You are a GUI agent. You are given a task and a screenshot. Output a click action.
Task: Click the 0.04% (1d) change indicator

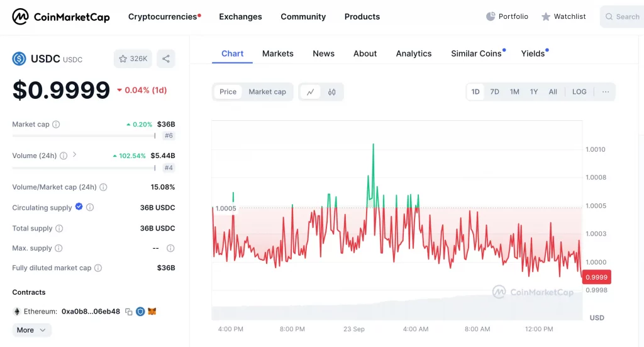point(142,91)
